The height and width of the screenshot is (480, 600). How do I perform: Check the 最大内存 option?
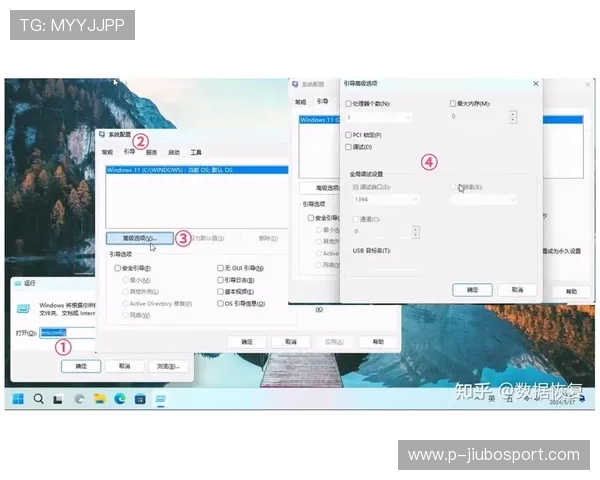[x=454, y=104]
